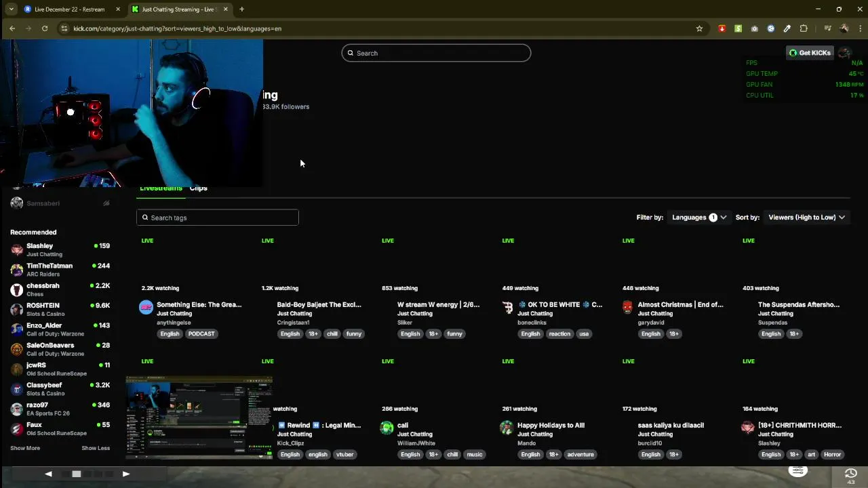868x488 pixels.
Task: Select the usa tag
Action: 584,333
